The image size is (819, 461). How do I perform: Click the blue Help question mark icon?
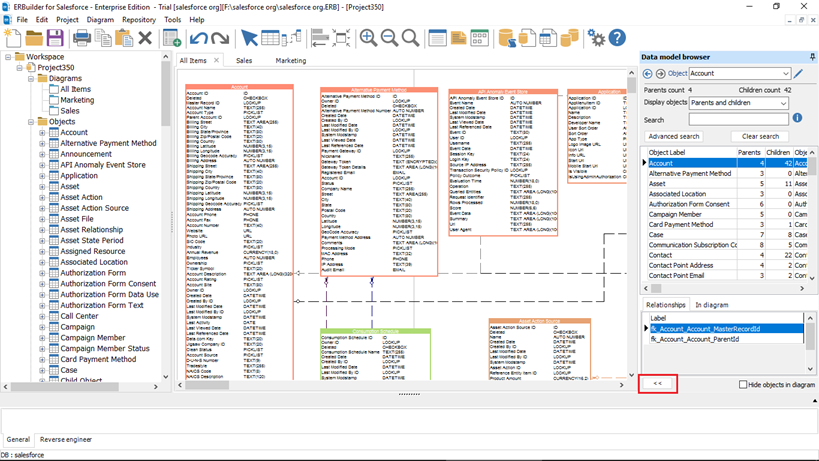pos(617,38)
